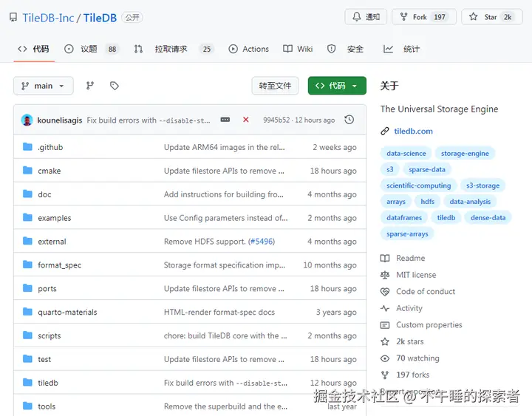
Task: Select the s3-storage topic tag
Action: click(482, 185)
